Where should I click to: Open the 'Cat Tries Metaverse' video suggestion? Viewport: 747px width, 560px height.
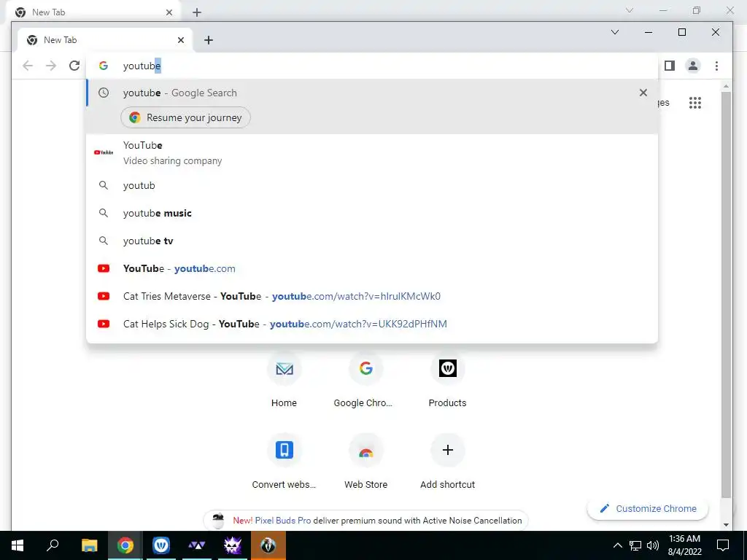[372, 296]
